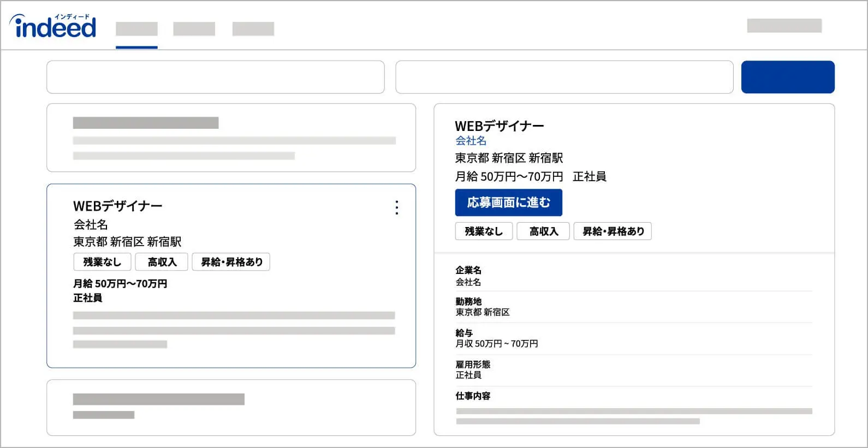This screenshot has height=448, width=868.
Task: Click 月給 50万円〜70万円 in job list card
Action: pyautogui.click(x=120, y=284)
